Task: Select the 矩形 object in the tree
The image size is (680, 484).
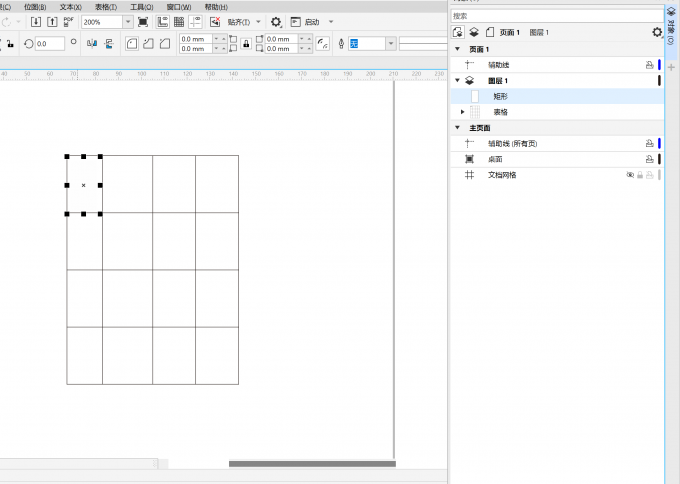Action: 557,96
